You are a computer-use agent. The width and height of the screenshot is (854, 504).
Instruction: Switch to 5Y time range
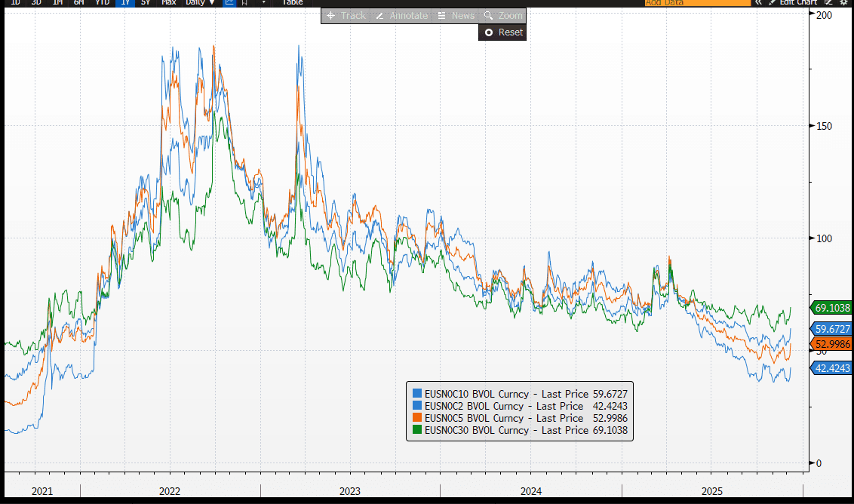click(146, 2)
